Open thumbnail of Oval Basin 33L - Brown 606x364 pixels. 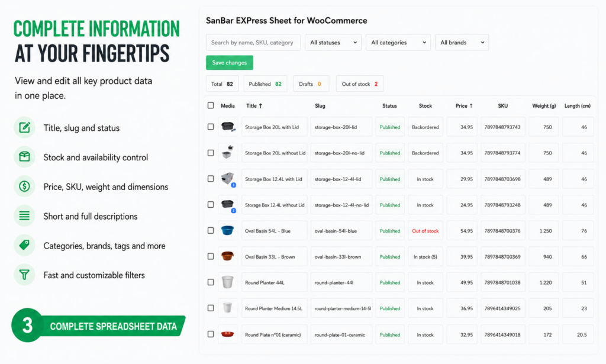coord(228,257)
